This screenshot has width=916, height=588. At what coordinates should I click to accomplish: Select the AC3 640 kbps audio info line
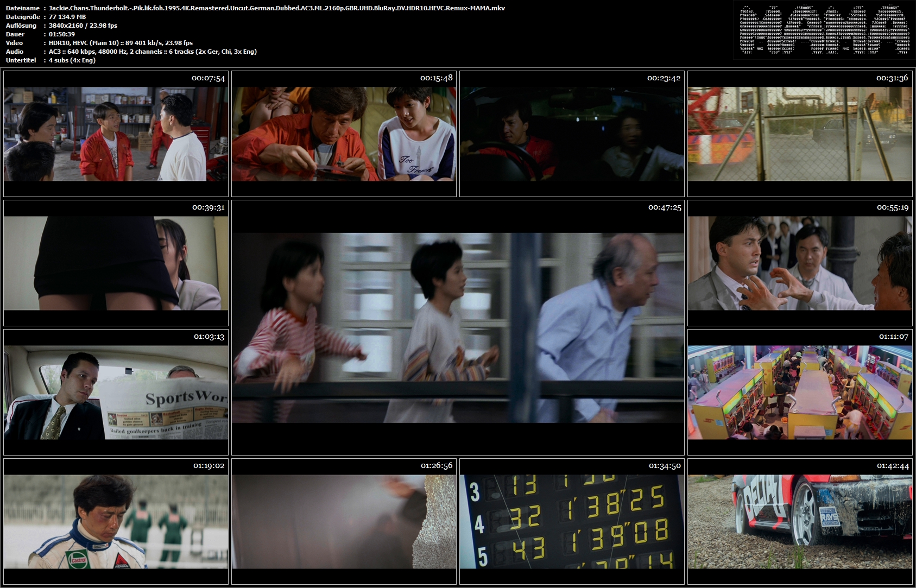tap(153, 52)
